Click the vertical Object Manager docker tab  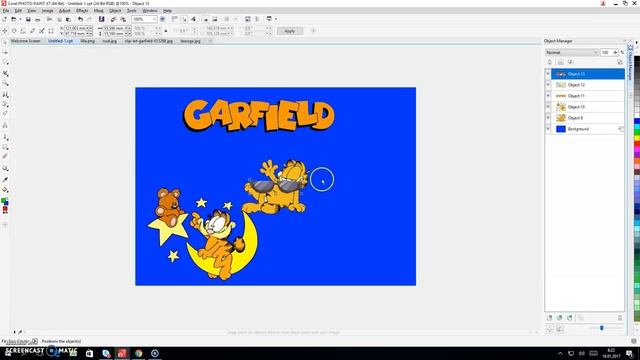(x=630, y=62)
